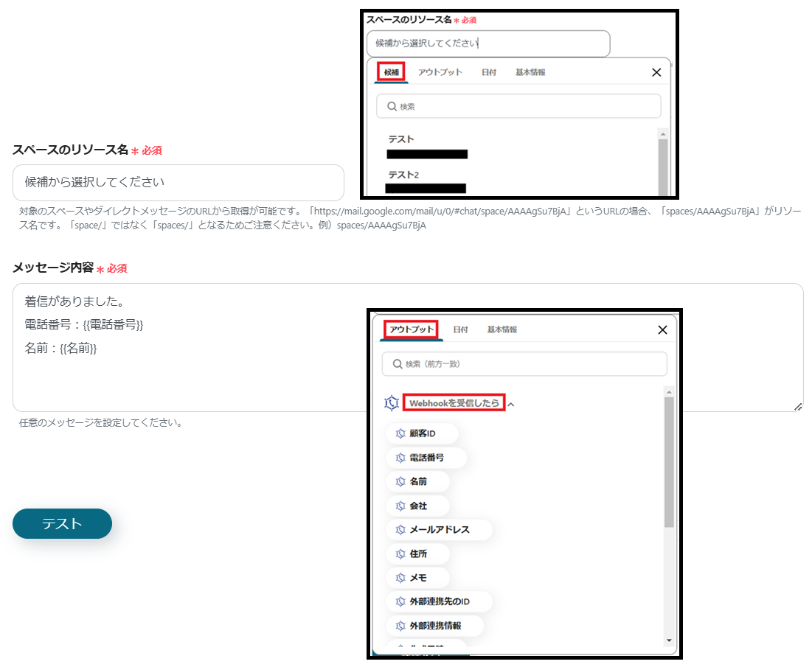Open the スペースのリソース名 candidate field
Viewport: 812px width, 667px height.
[178, 183]
